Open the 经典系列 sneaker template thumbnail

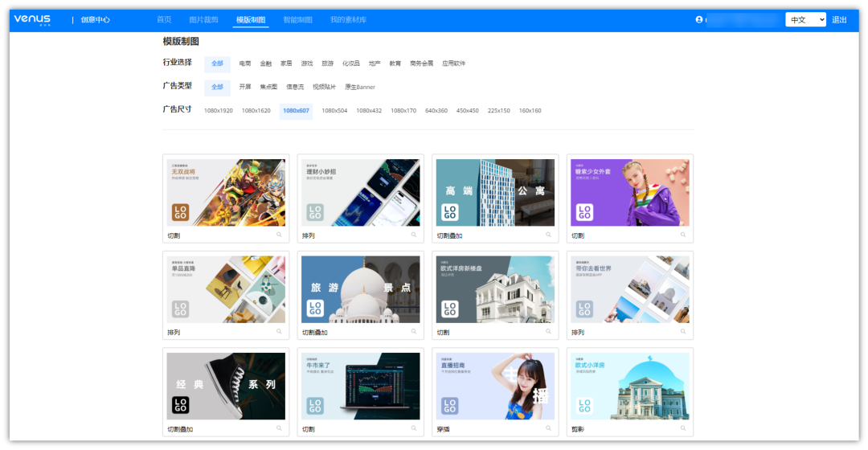click(x=226, y=386)
